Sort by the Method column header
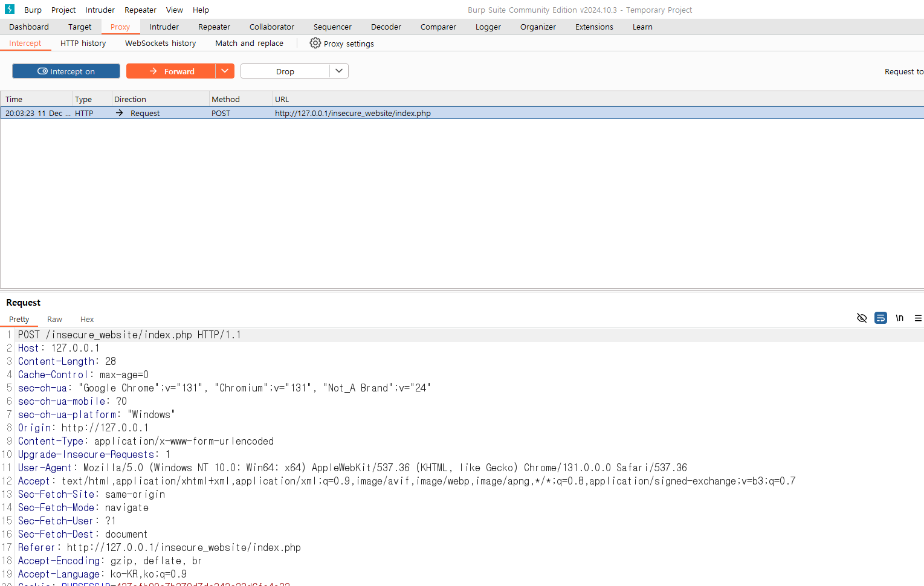The width and height of the screenshot is (924, 586). [241, 99]
